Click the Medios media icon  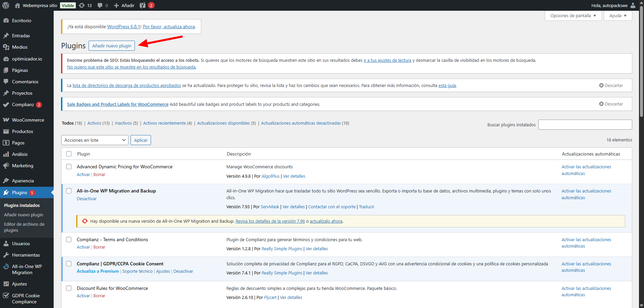(6, 47)
